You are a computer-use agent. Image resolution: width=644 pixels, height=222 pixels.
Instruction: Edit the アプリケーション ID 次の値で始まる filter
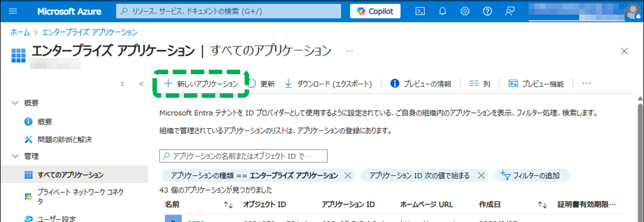tap(419, 175)
